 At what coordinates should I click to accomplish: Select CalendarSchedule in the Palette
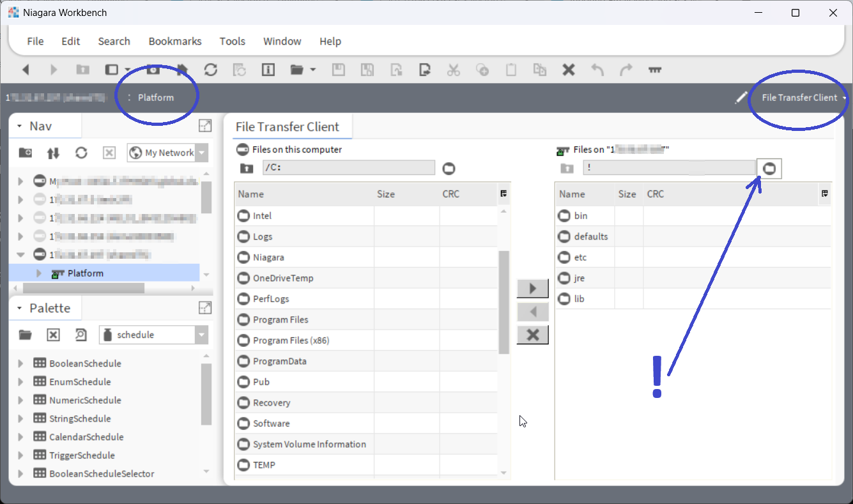click(x=86, y=438)
